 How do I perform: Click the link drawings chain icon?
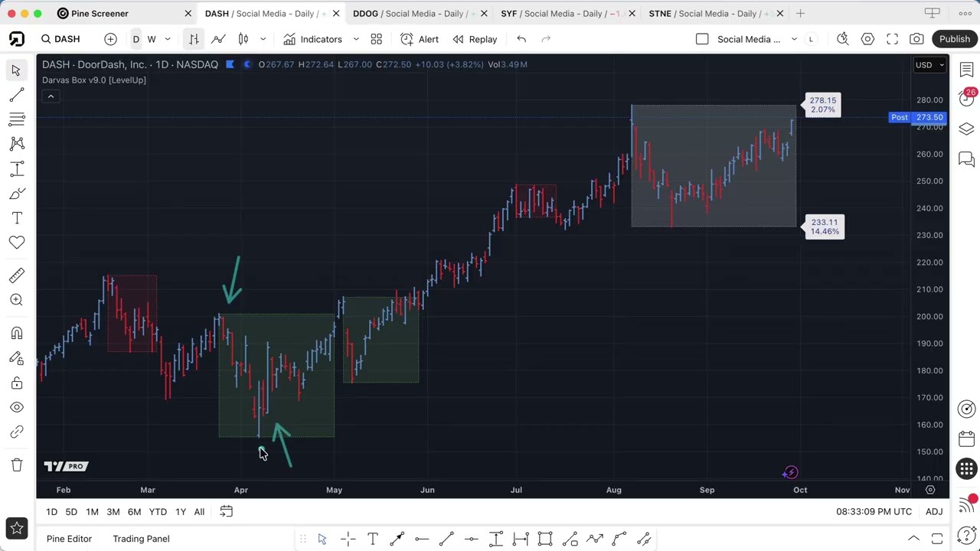[16, 432]
